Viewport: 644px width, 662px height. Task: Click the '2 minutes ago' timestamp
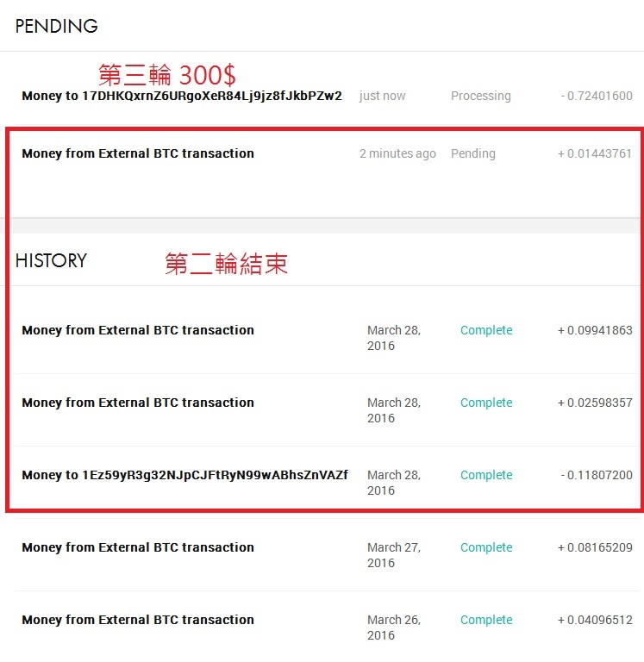coord(397,153)
